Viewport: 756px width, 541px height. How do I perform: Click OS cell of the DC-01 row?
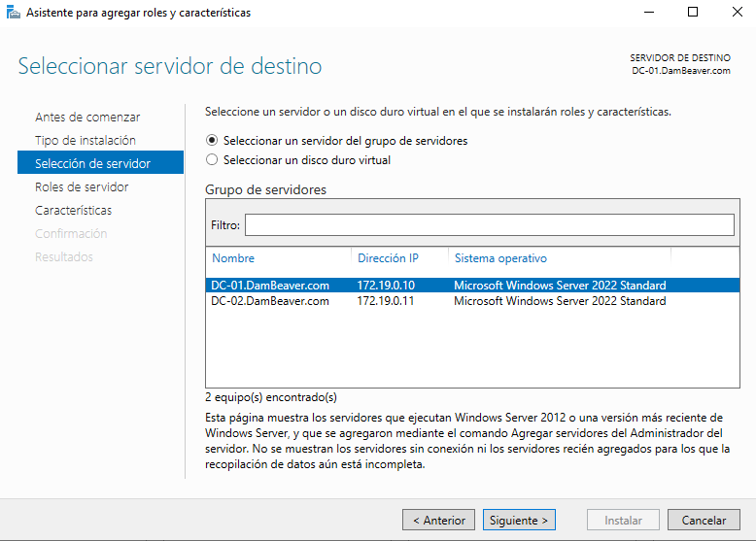click(560, 286)
